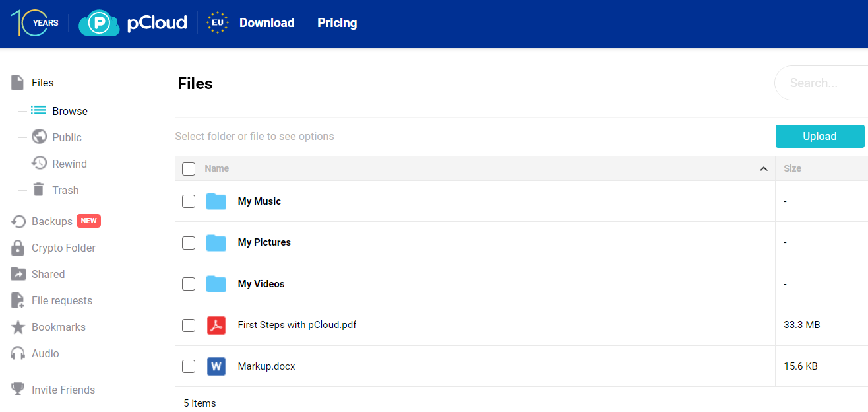Click the Public globe icon
868x412 pixels.
pos(39,137)
